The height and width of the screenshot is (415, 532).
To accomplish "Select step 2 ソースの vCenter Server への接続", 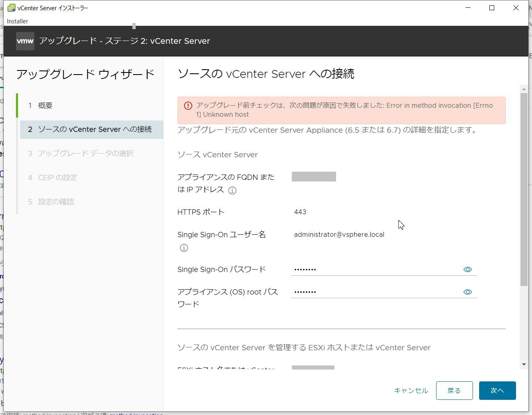I will point(91,129).
